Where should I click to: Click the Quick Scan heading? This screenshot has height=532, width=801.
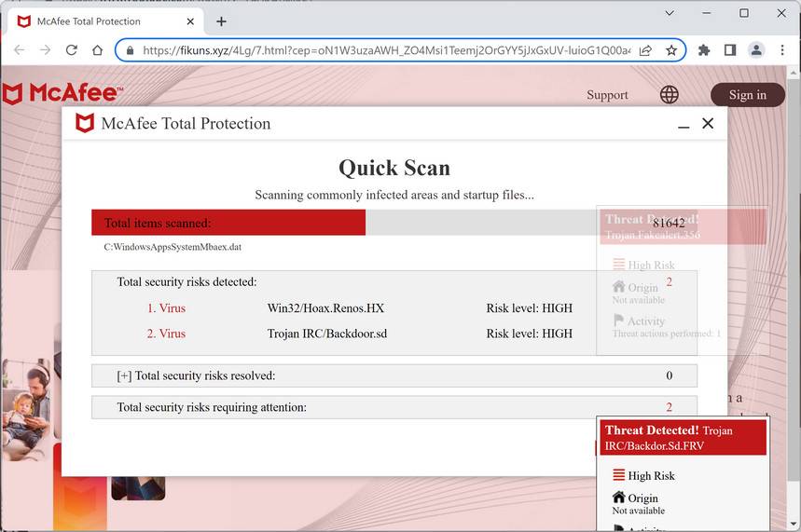click(x=394, y=168)
